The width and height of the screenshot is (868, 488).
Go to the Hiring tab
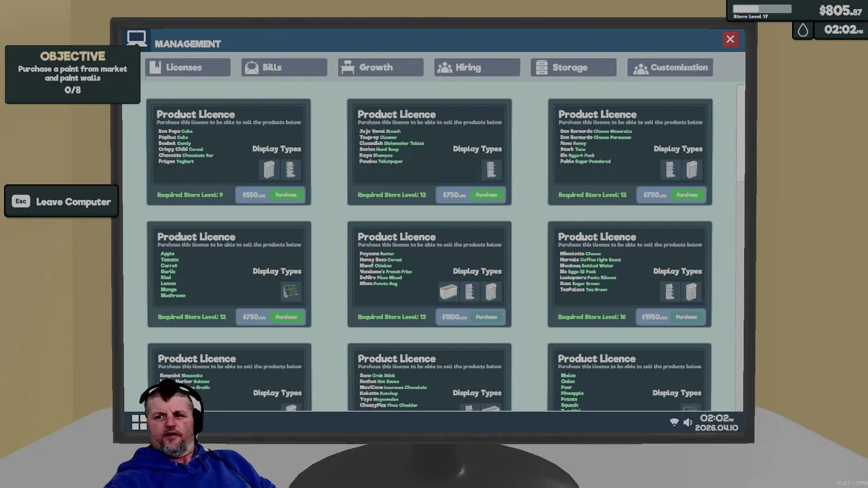[477, 67]
